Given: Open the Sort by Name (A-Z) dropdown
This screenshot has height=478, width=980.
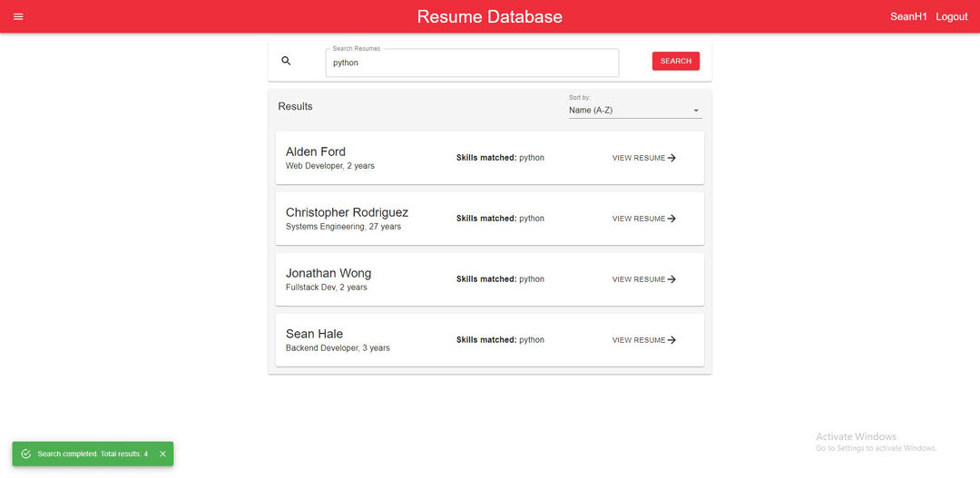Looking at the screenshot, I should click(x=635, y=111).
